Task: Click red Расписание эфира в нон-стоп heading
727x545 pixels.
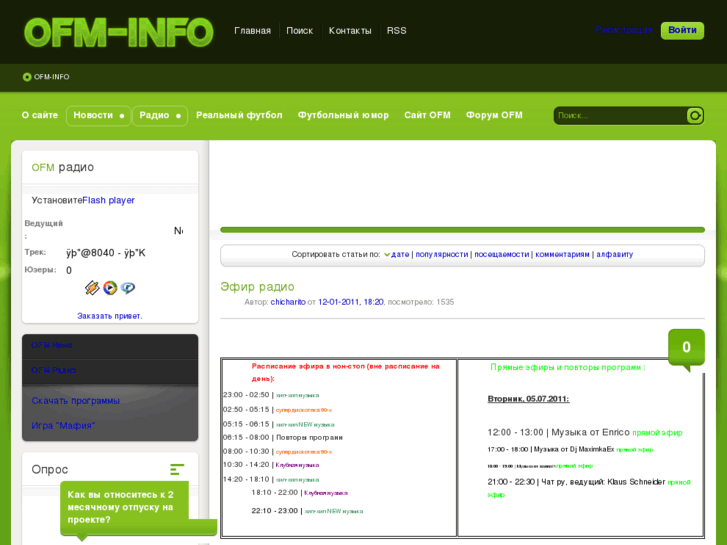Action: point(345,372)
